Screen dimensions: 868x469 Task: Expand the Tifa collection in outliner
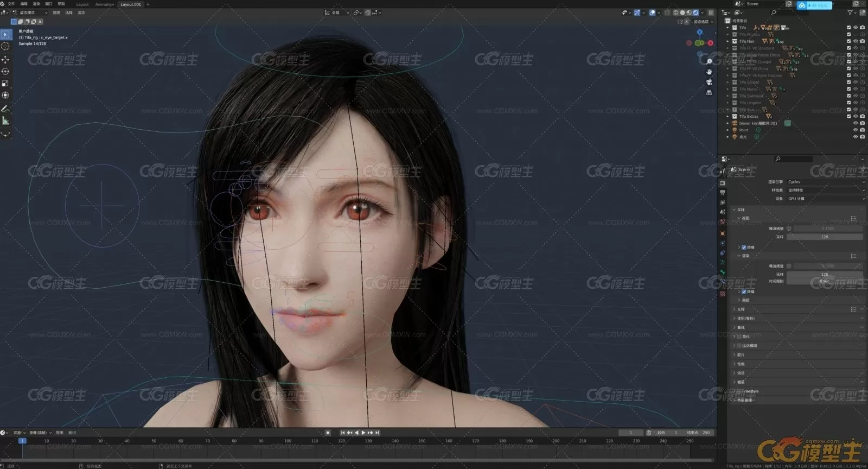tap(728, 27)
